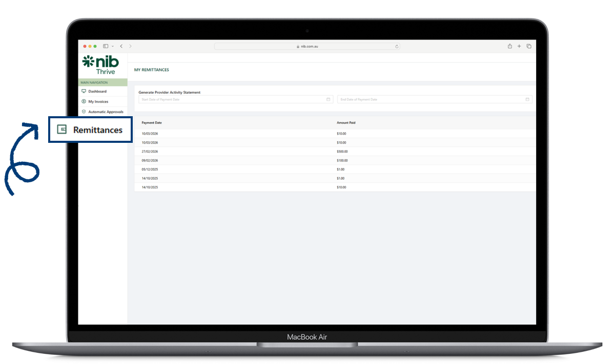This screenshot has width=615, height=364.
Task: Select the $100.00 amount
Action: click(x=342, y=160)
